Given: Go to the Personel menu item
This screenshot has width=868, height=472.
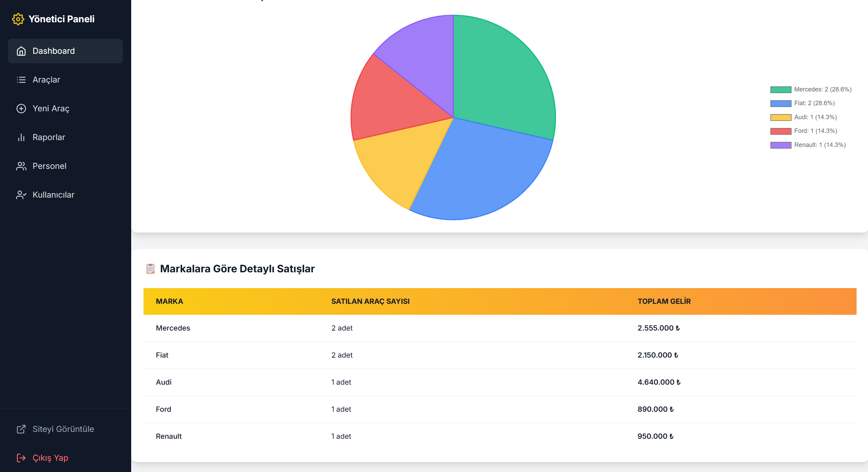Looking at the screenshot, I should click(x=49, y=166).
